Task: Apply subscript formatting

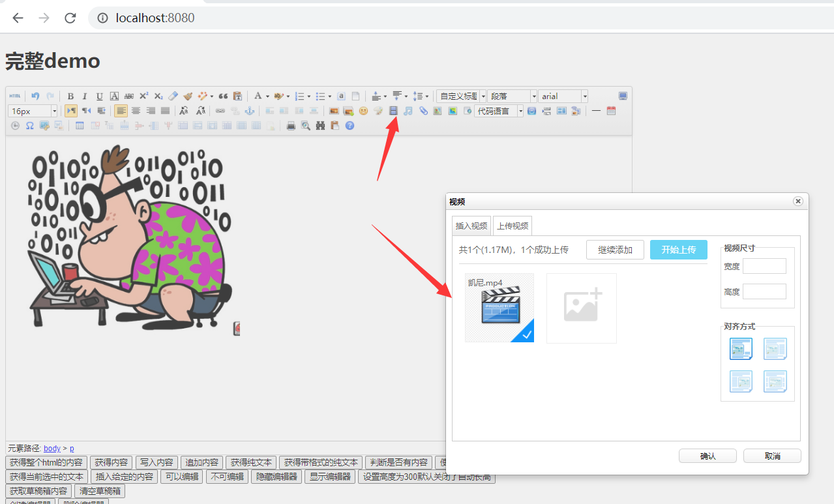Action: pos(158,96)
